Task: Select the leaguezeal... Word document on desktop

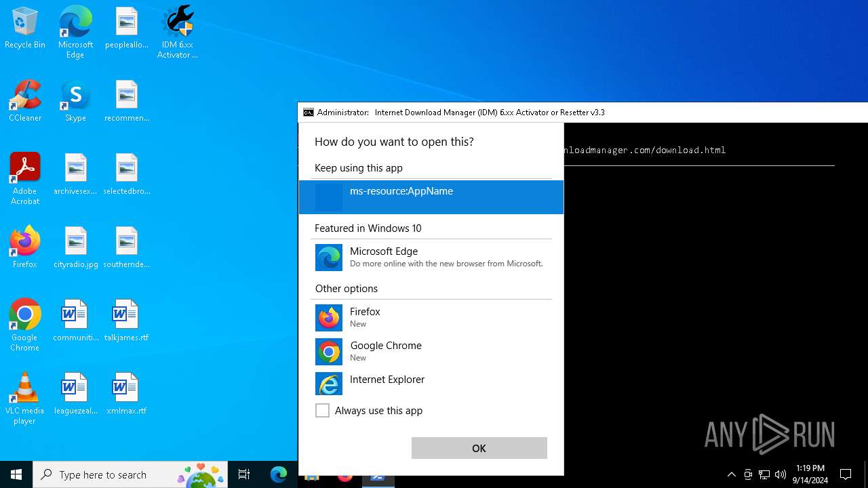Action: point(75,394)
